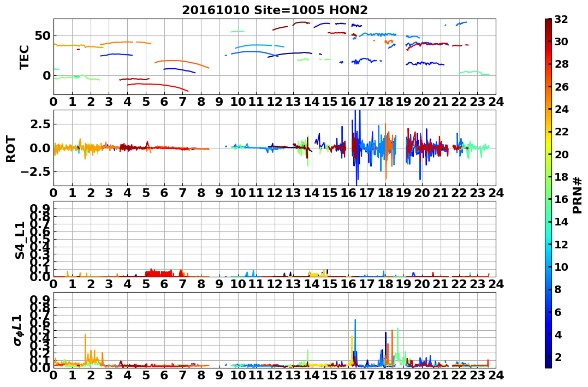Screen dimensions: 588x387
Task: Click the red TEC arc ending near hour 7
Action: 157,86
